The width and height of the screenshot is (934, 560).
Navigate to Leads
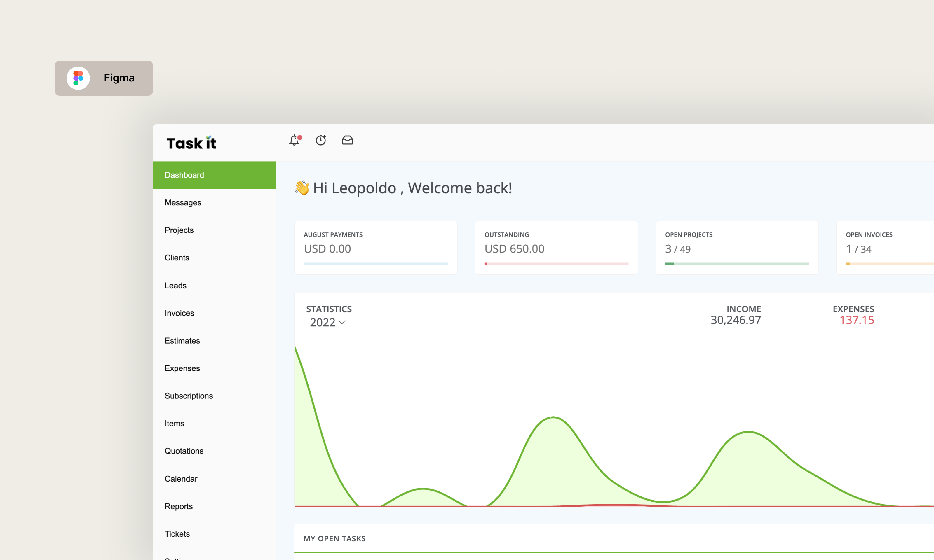[x=215, y=286]
